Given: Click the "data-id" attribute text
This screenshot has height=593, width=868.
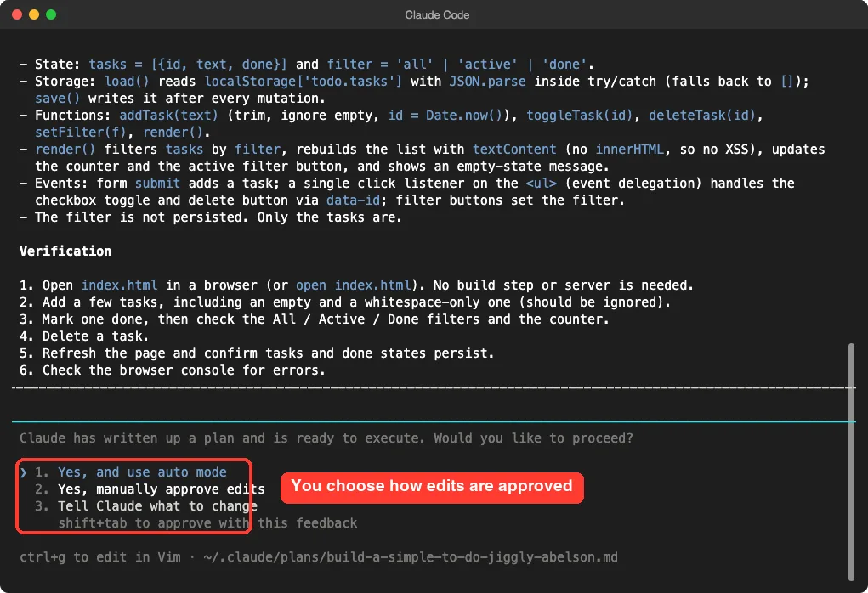Looking at the screenshot, I should click(353, 200).
